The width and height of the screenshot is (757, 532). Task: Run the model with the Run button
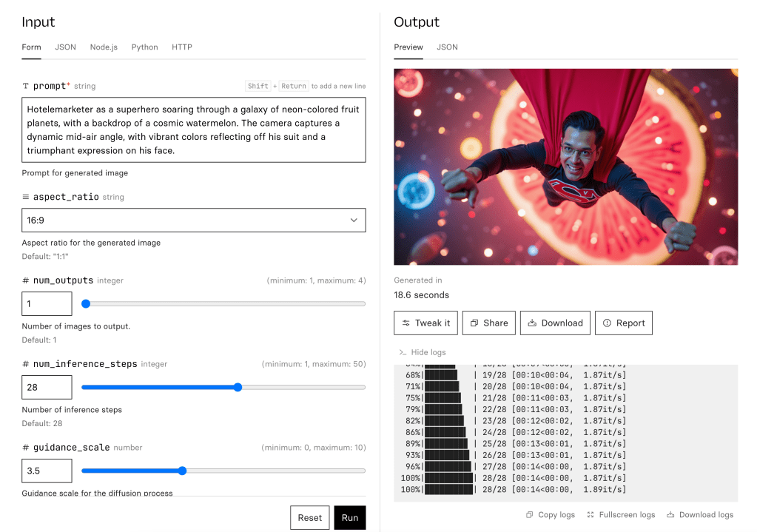point(350,518)
